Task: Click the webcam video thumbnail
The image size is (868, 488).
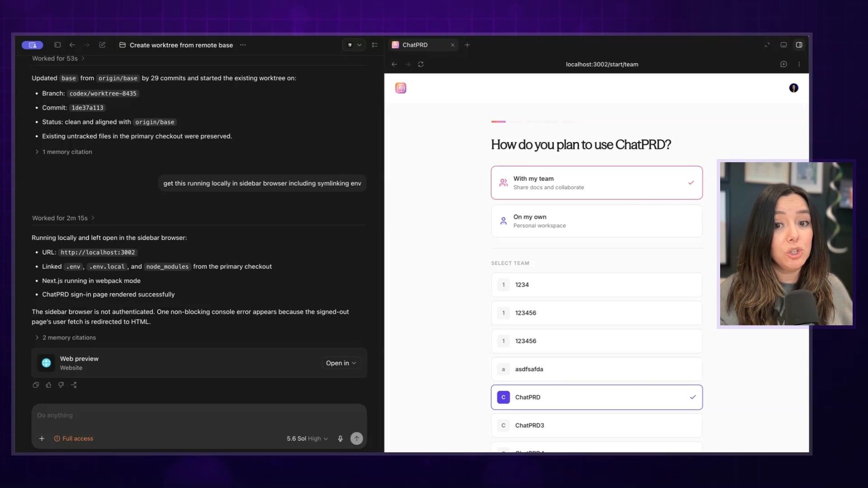Action: [786, 244]
